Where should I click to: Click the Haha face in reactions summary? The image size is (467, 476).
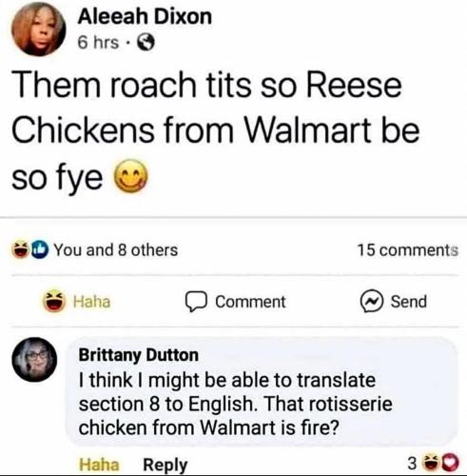(x=20, y=250)
